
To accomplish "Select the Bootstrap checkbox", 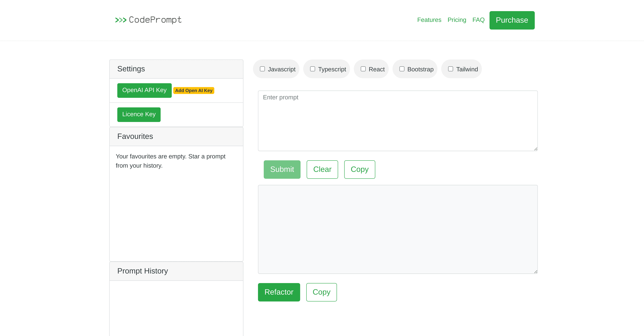I will [402, 69].
